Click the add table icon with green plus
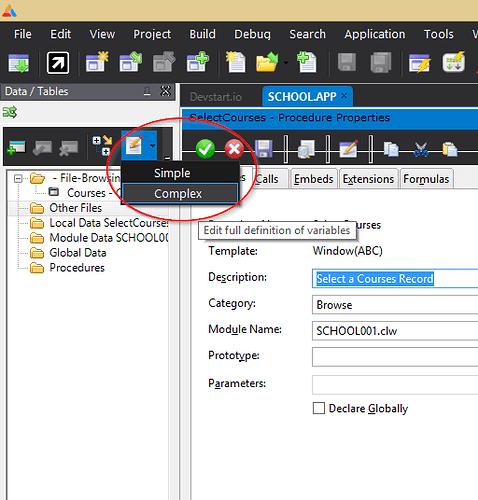This screenshot has width=478, height=500. [16, 147]
